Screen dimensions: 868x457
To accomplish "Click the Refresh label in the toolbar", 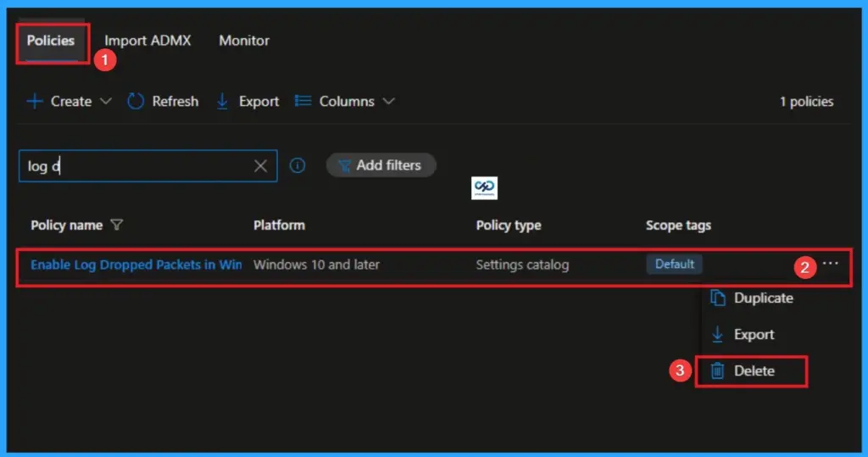I will point(175,102).
